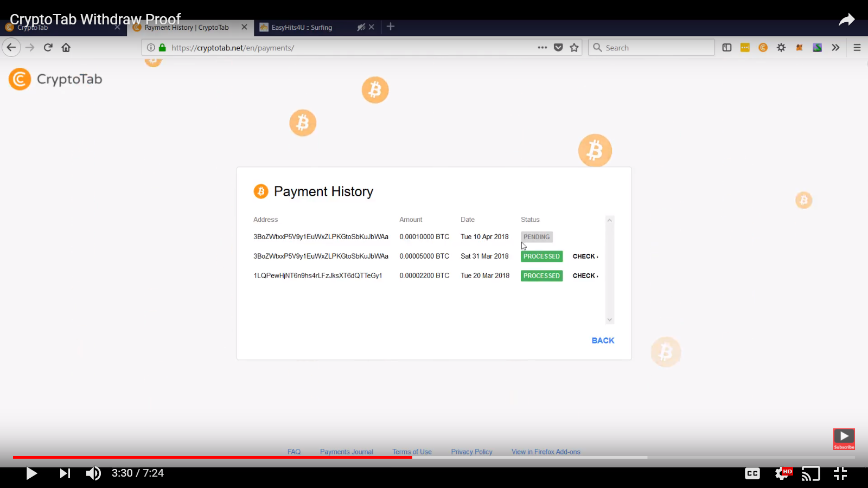
Task: Open the Firefox hamburger menu
Action: [857, 47]
